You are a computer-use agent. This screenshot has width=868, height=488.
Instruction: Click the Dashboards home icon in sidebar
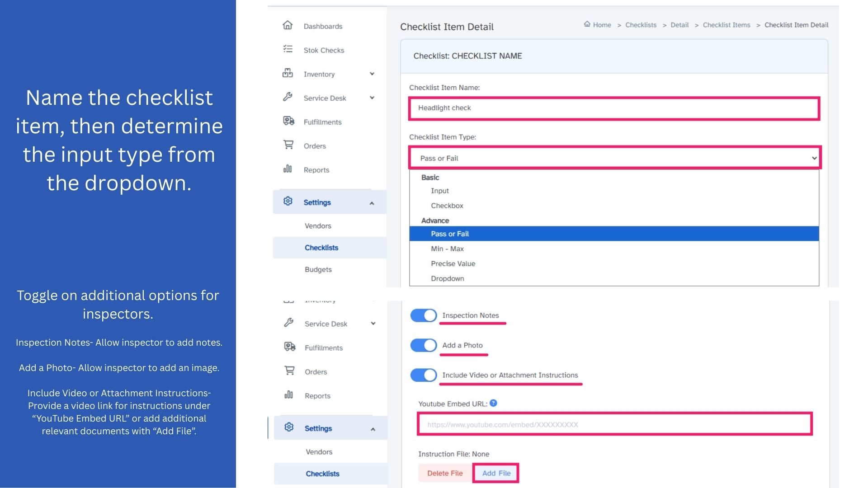pos(288,25)
